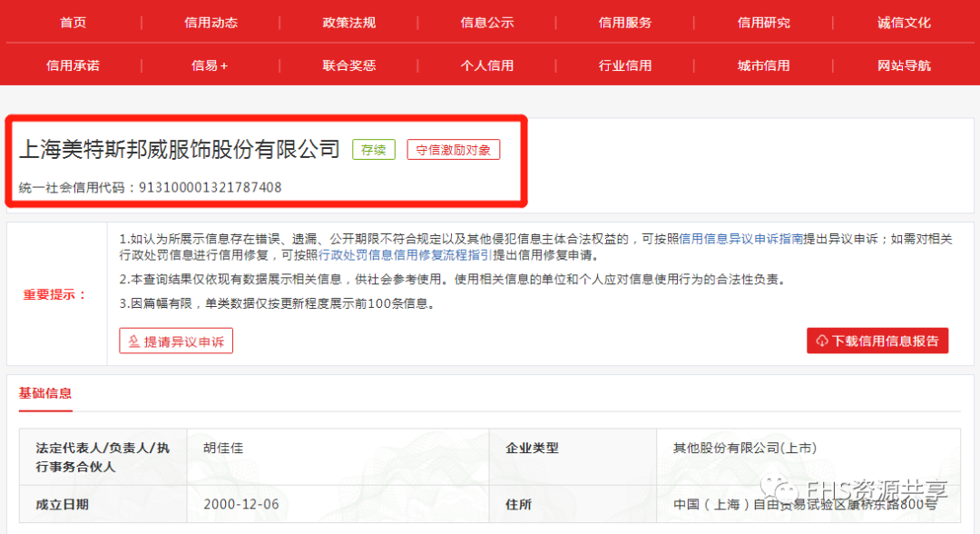
Task: Select 行业信用 in navigation
Action: click(x=625, y=65)
